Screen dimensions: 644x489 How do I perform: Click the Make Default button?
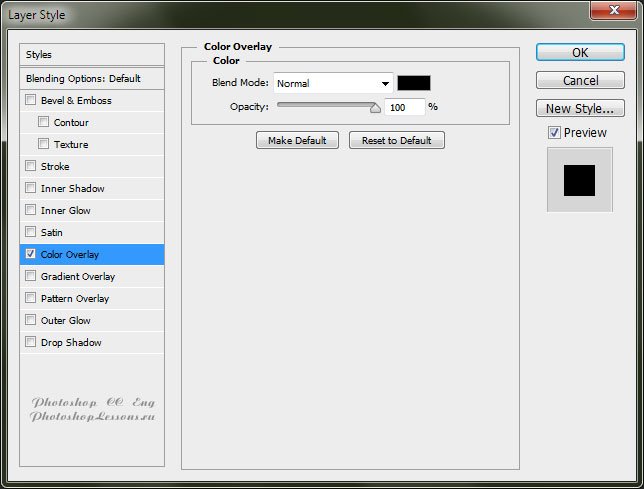tap(297, 140)
